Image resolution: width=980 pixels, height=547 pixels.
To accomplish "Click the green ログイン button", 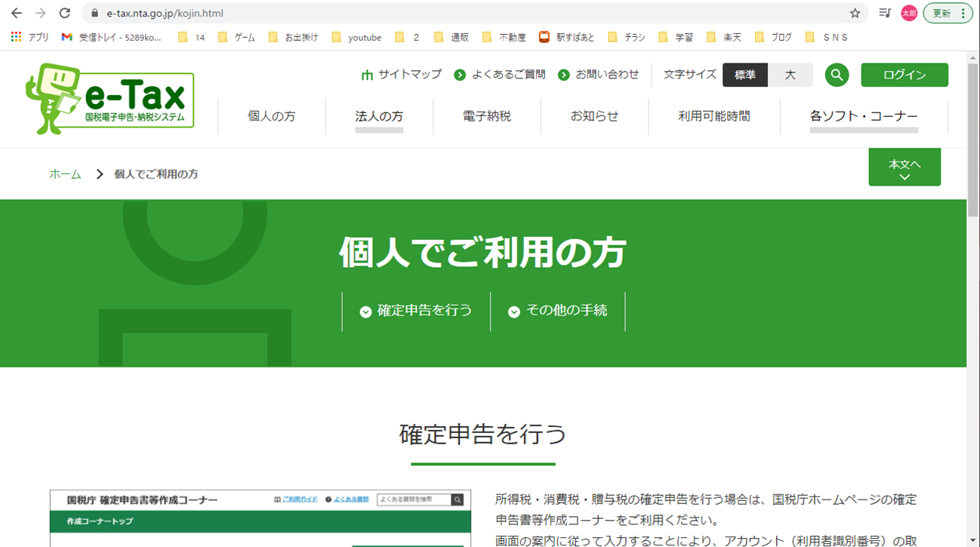I will pyautogui.click(x=904, y=75).
